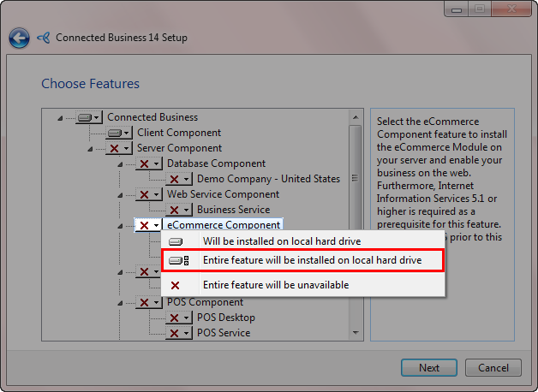Screen dimensions: 538x392
Task: Choose 'Will be installed on local hard drive'
Action: click(x=303, y=241)
